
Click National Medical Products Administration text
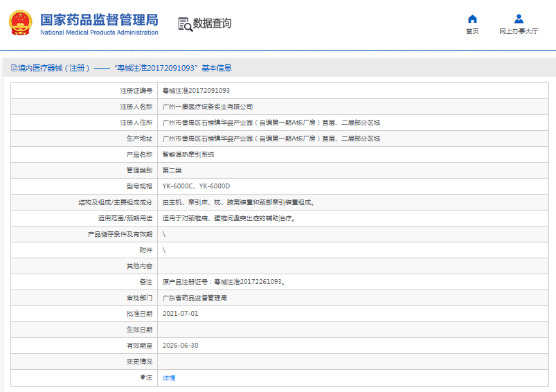99,33
